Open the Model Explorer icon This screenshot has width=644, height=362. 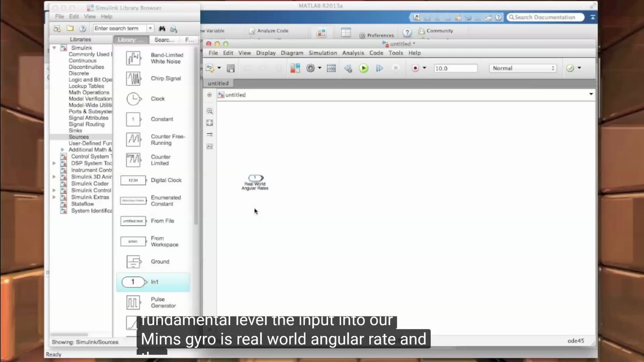click(x=331, y=68)
